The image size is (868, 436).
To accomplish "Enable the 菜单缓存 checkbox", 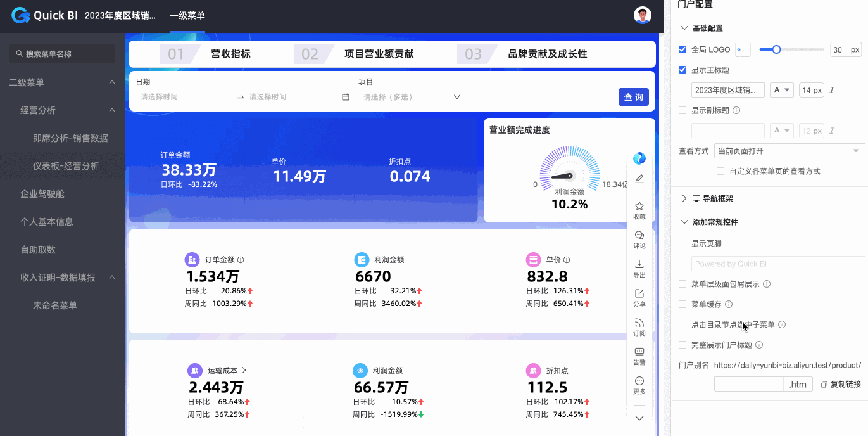I will pos(682,304).
